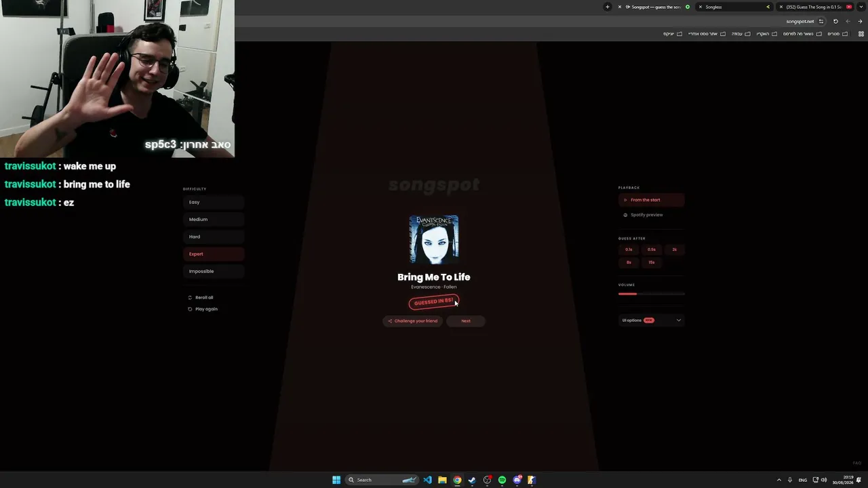The width and height of the screenshot is (868, 488).
Task: Adjust the volume slider
Action: tap(652, 294)
